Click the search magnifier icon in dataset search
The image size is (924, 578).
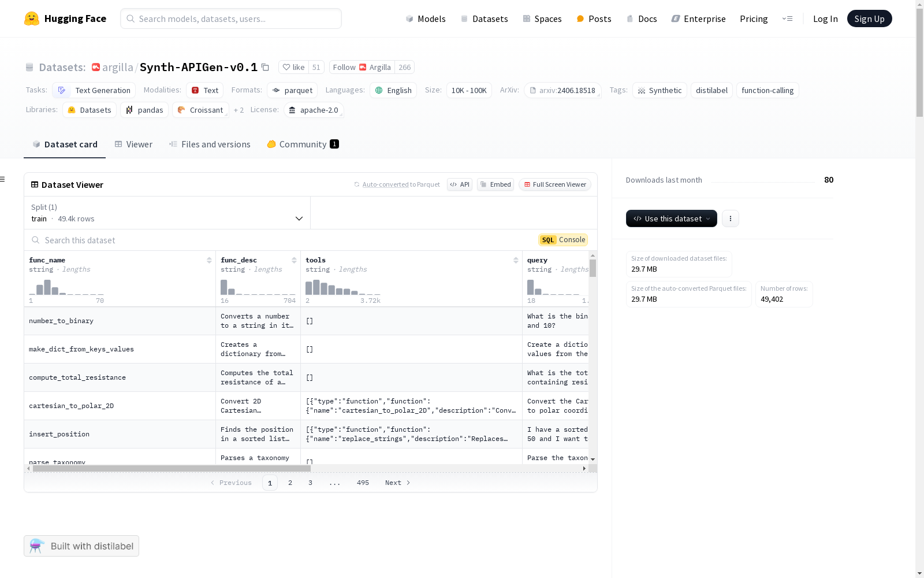pyautogui.click(x=36, y=240)
